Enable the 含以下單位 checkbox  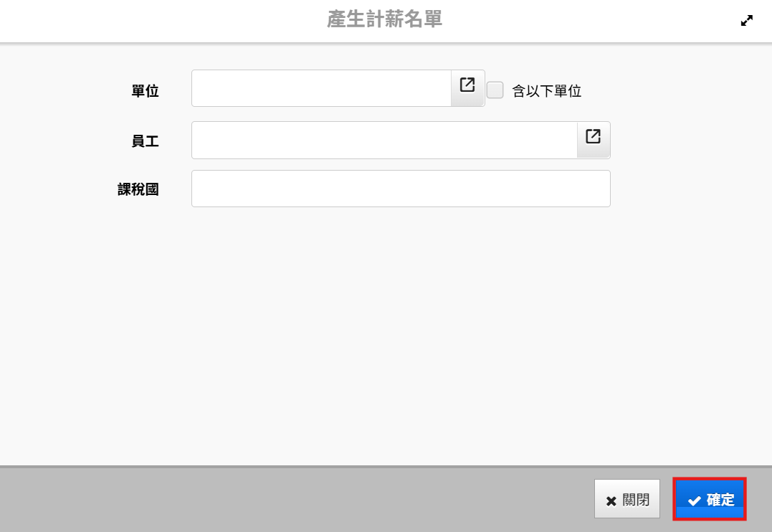click(x=495, y=90)
